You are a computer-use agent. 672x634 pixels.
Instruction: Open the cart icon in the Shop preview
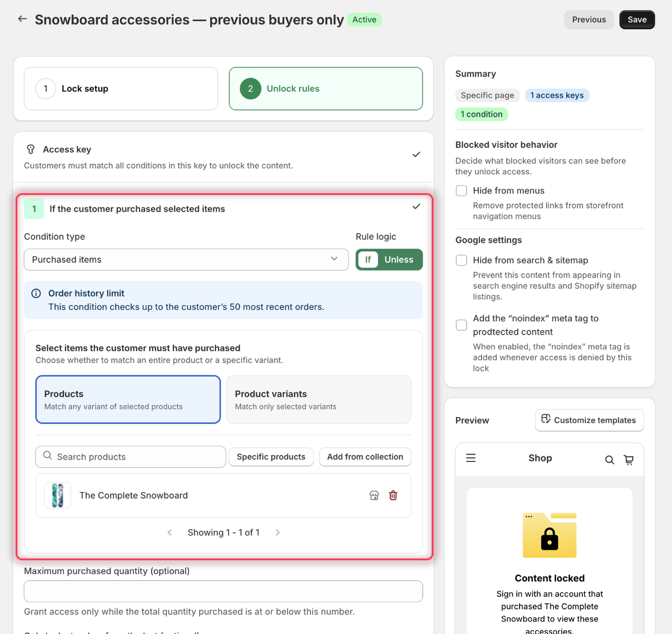pos(629,460)
